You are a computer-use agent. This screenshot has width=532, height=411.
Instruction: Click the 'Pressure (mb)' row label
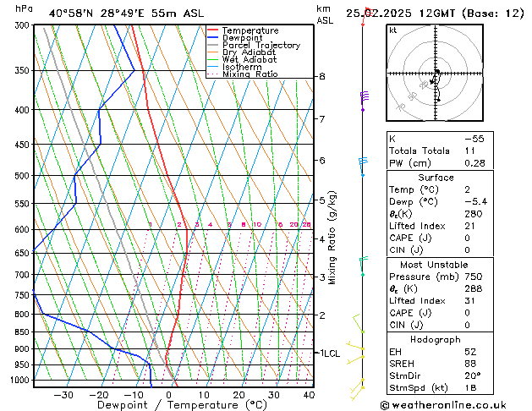click(424, 277)
